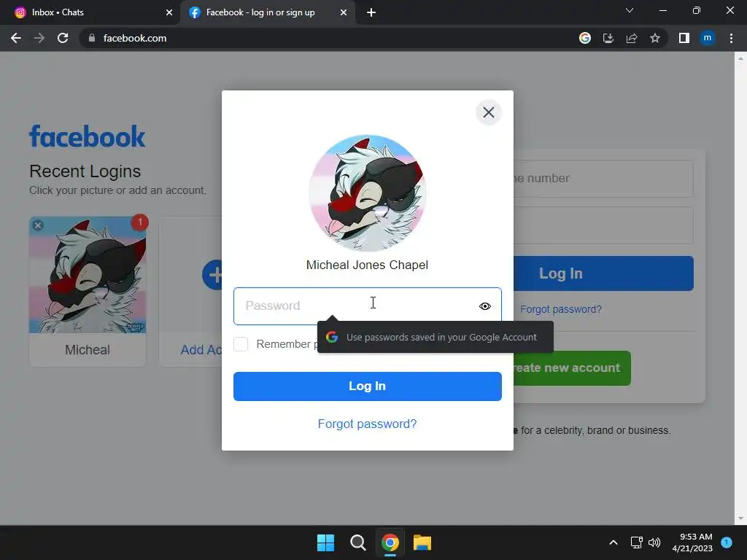This screenshot has height=560, width=747.
Task: Open Windows Start menu
Action: pos(326,542)
